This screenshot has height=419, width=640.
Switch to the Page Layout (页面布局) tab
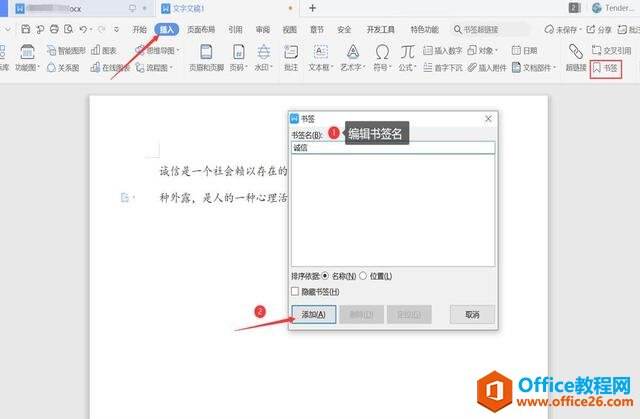(201, 29)
